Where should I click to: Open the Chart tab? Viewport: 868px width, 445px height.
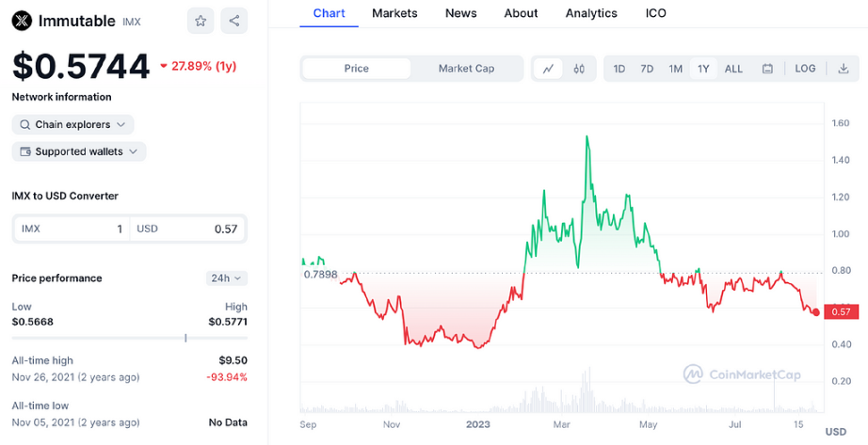[x=329, y=13]
